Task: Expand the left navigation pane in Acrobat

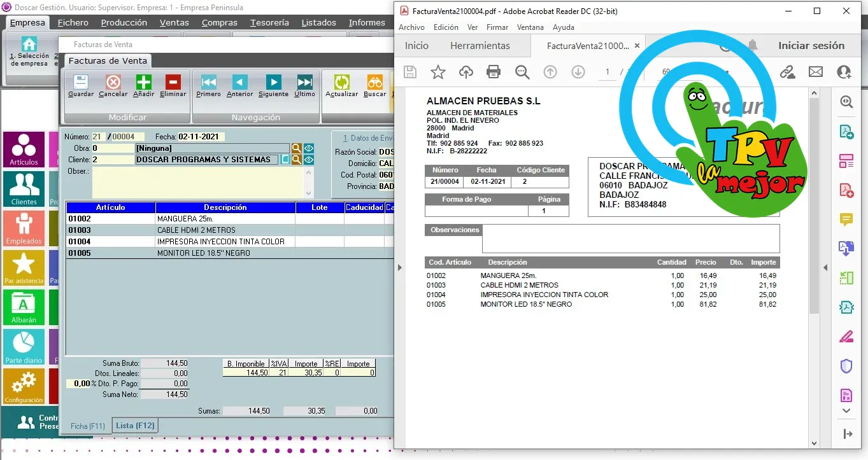Action: (x=400, y=268)
